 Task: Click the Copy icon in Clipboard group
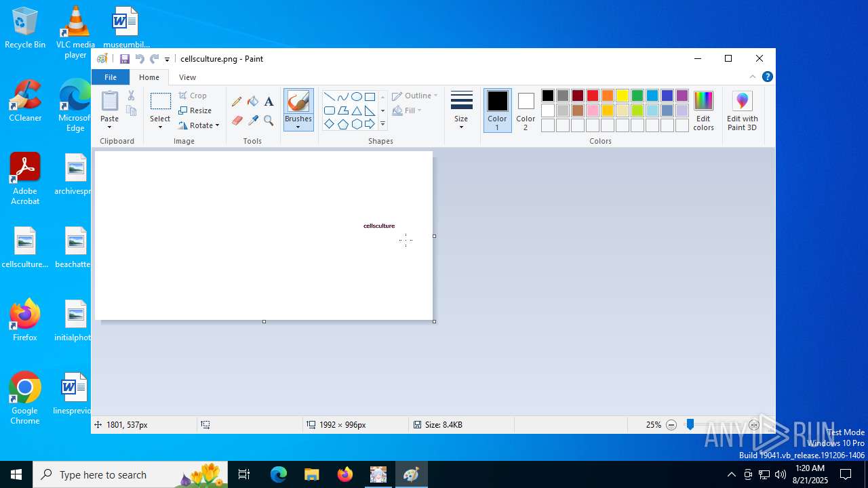[x=132, y=110]
